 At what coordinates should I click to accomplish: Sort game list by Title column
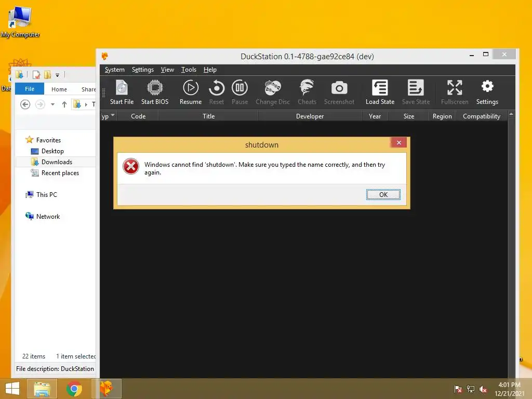click(x=208, y=116)
